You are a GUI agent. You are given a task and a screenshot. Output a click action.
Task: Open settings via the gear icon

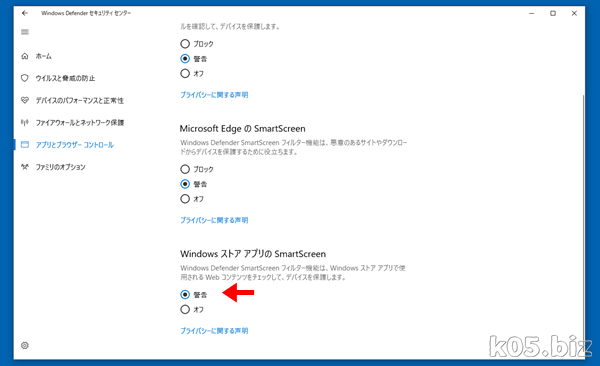[25, 345]
